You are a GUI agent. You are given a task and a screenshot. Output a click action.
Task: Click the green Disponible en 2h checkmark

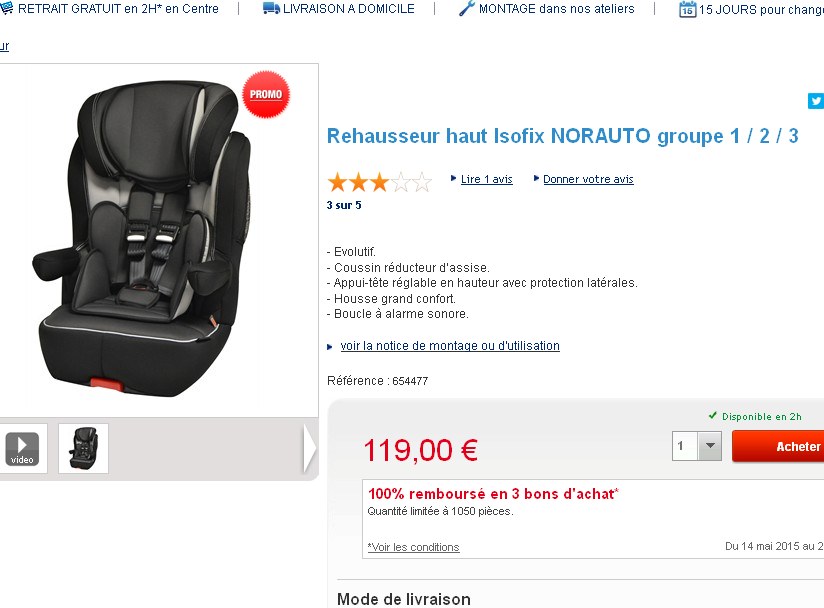(713, 416)
